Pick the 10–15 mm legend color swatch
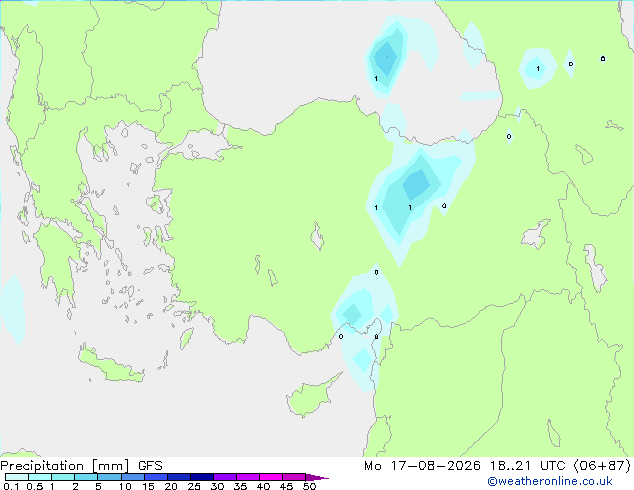 point(132,477)
